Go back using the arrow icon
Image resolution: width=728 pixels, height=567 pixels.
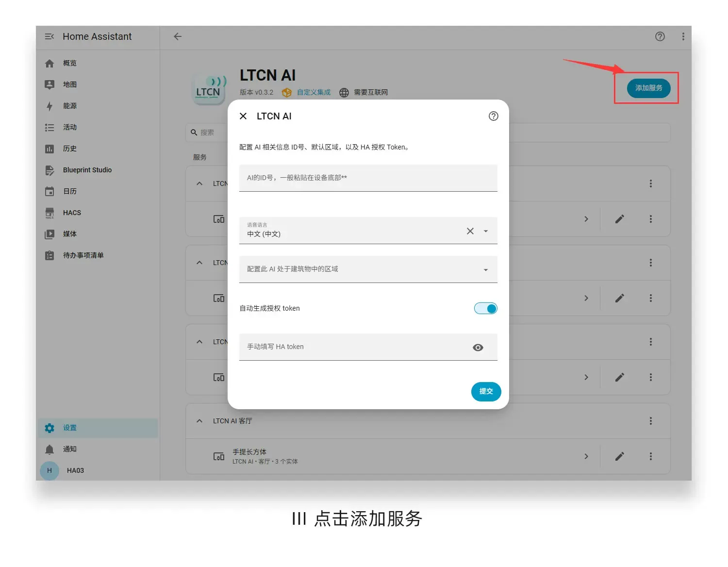(178, 36)
